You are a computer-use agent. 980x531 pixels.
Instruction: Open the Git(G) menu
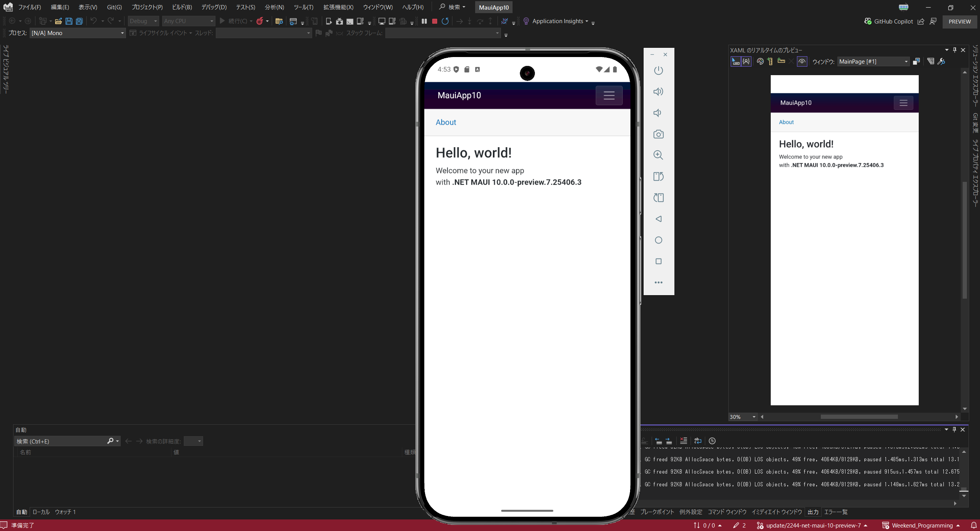[114, 7]
